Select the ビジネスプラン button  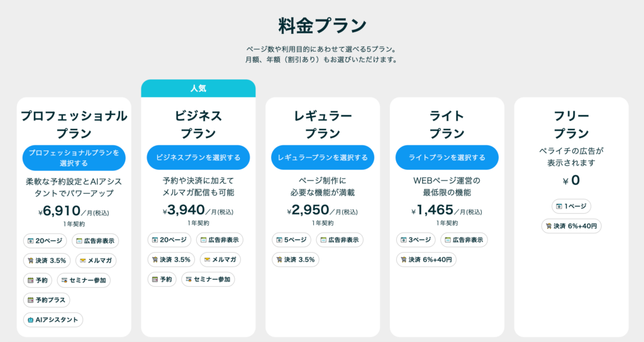tap(198, 157)
